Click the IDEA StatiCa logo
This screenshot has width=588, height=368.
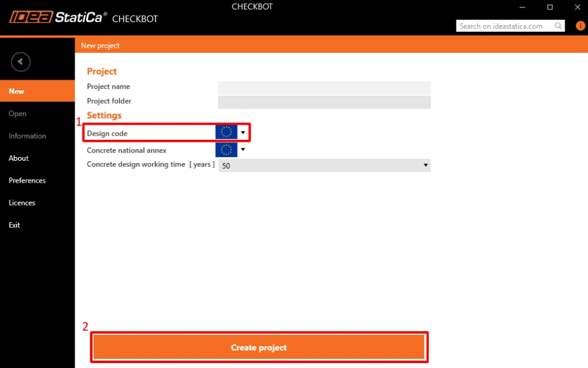click(58, 17)
